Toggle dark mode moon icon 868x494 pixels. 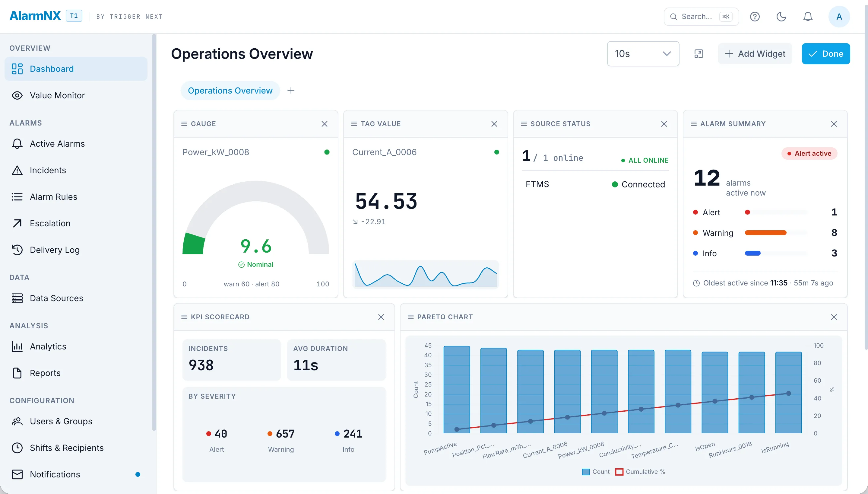pos(781,17)
